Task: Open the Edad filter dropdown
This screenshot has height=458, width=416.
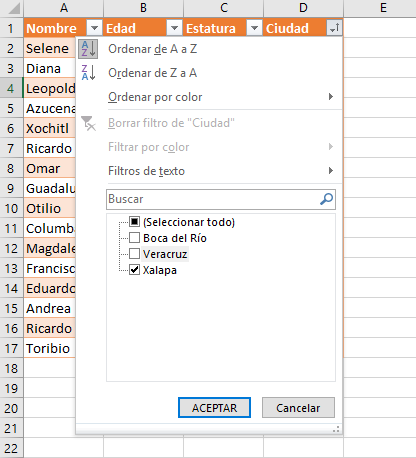Action: 174,28
